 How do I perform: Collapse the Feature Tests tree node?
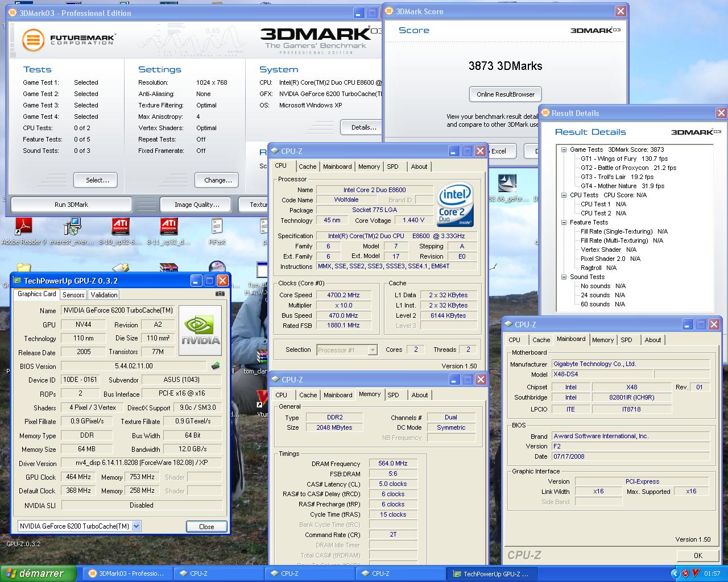(564, 223)
